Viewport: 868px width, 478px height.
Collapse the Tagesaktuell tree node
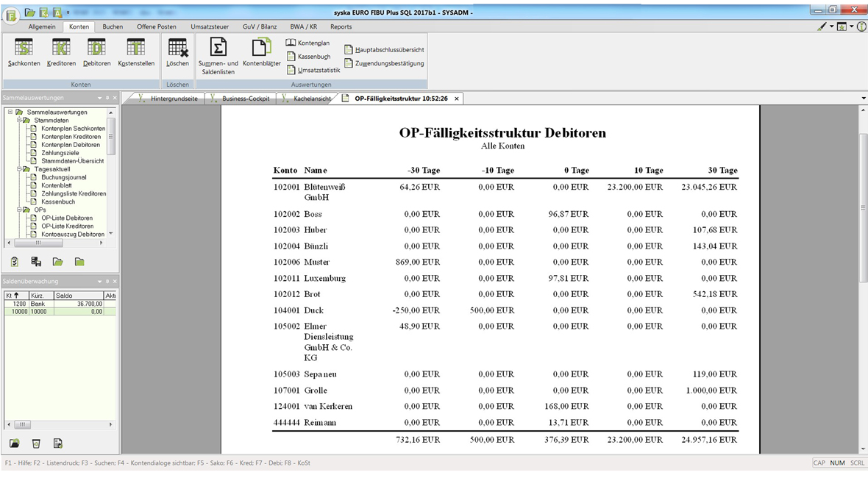(x=20, y=169)
